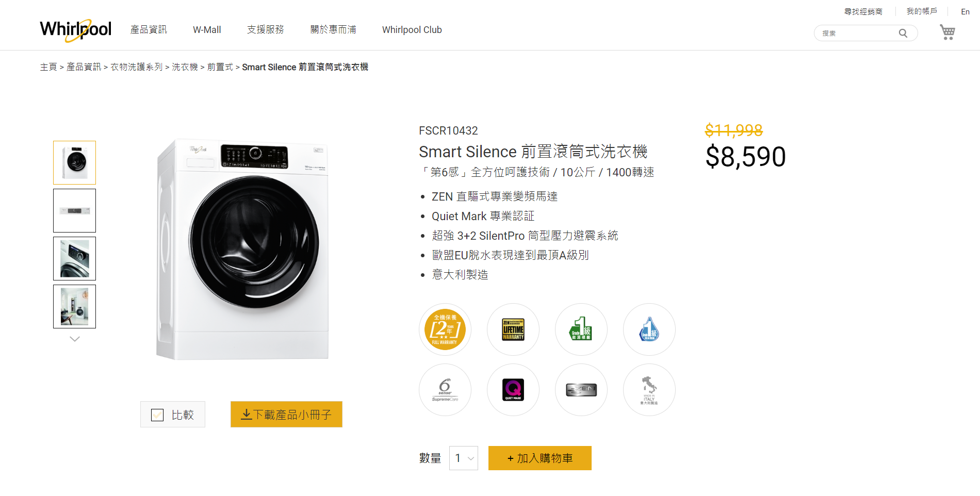Open the shopping cart icon
Viewport: 980px width, 496px height.
tap(947, 32)
